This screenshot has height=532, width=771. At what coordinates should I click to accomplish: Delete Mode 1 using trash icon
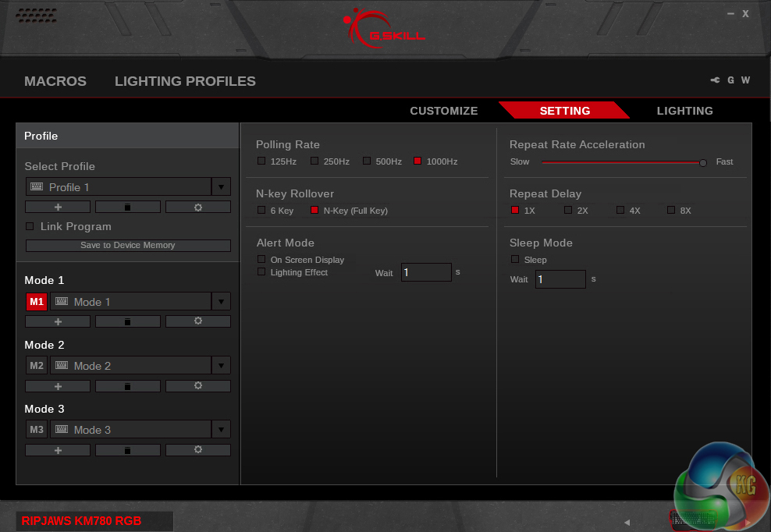click(x=128, y=321)
